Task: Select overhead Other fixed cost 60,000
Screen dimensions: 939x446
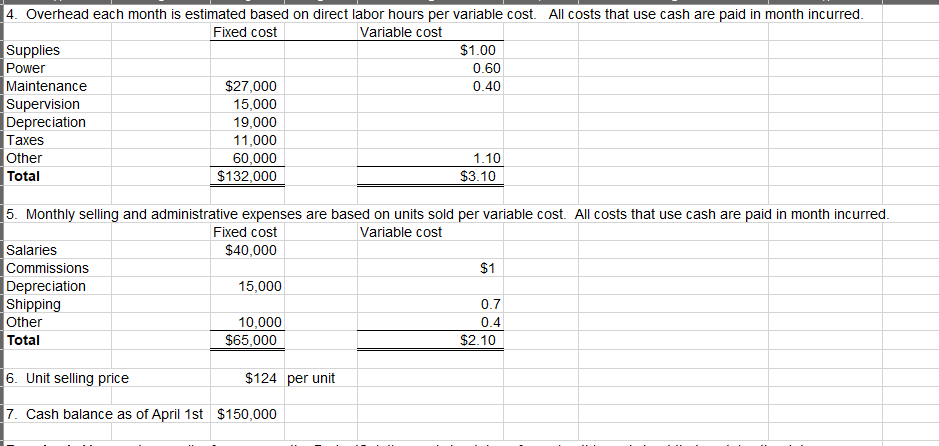Action: coord(255,159)
